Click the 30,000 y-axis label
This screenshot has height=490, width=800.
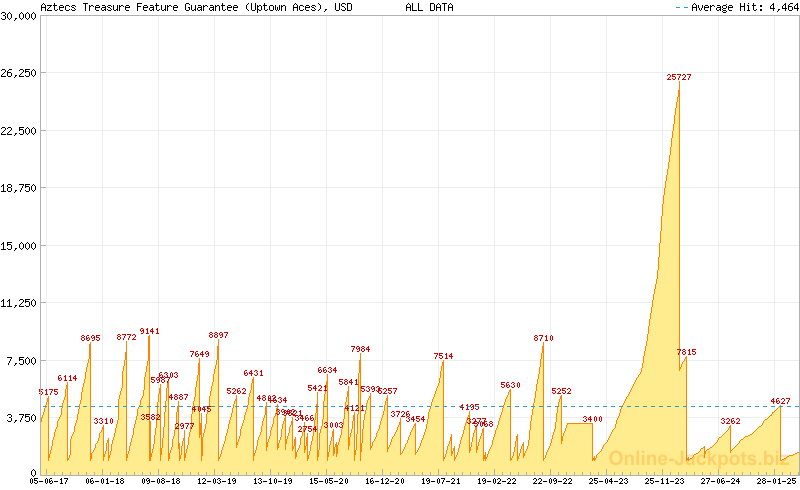18,16
